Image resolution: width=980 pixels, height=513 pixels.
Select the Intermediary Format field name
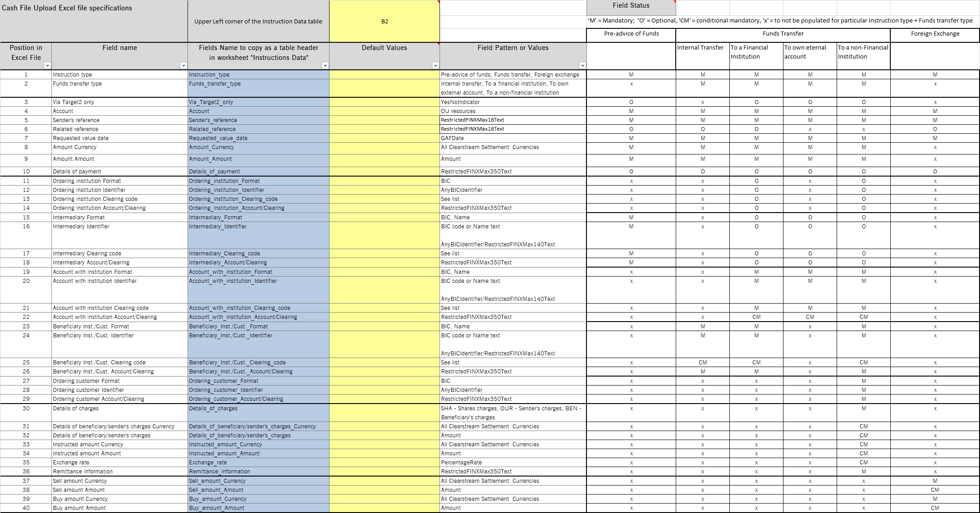click(119, 218)
